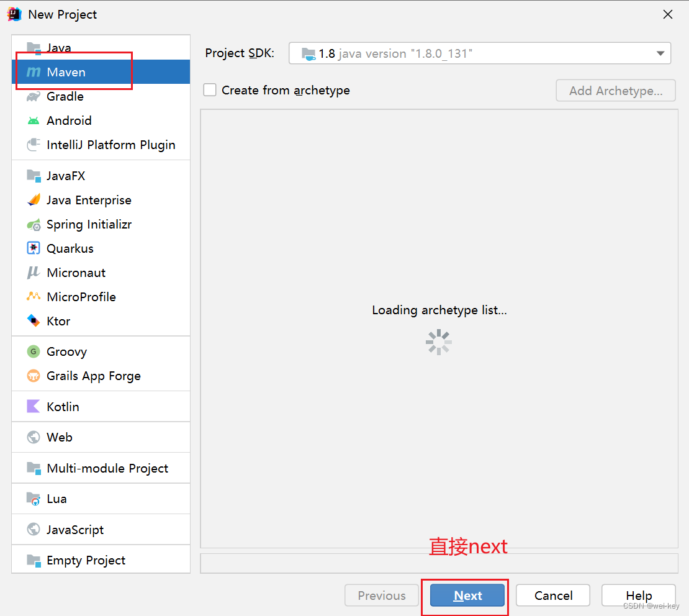Click the Maven 'm' icon

[34, 71]
